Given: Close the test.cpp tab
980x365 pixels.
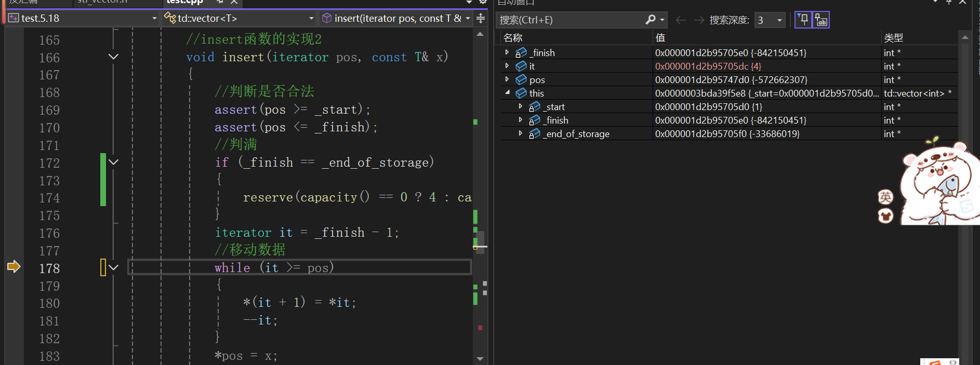Looking at the screenshot, I should pyautogui.click(x=234, y=2).
